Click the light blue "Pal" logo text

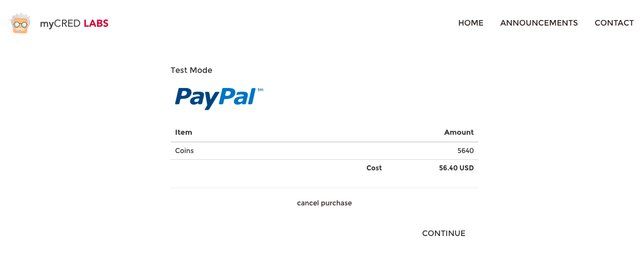pyautogui.click(x=236, y=96)
